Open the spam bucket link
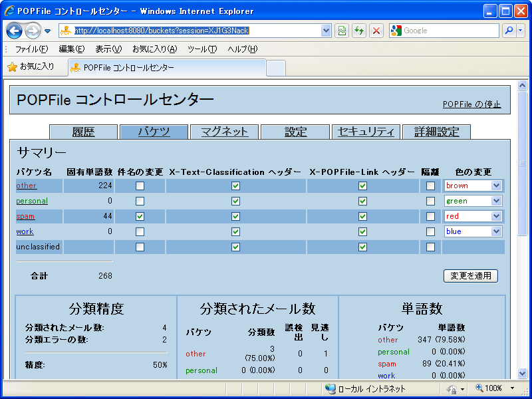The height and width of the screenshot is (399, 532). (25, 216)
